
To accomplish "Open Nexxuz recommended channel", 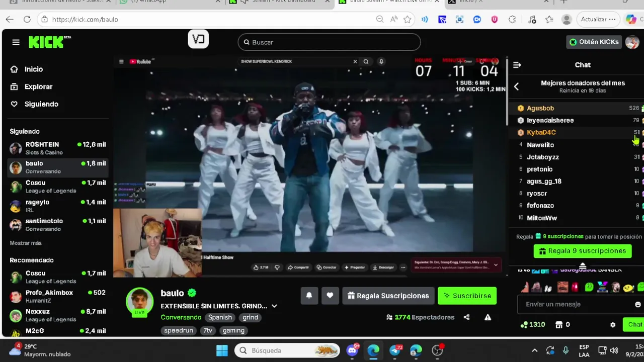I will [58, 315].
